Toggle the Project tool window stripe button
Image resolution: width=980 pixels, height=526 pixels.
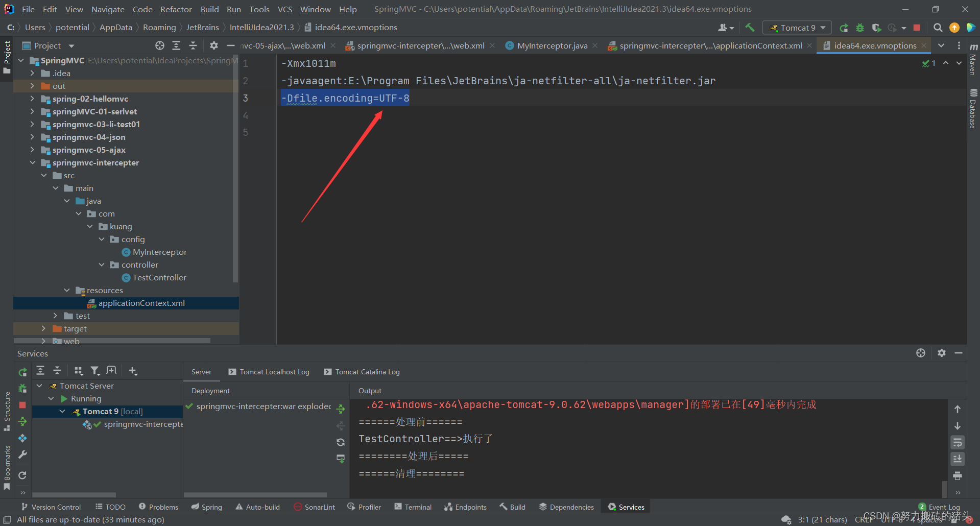tap(7, 57)
